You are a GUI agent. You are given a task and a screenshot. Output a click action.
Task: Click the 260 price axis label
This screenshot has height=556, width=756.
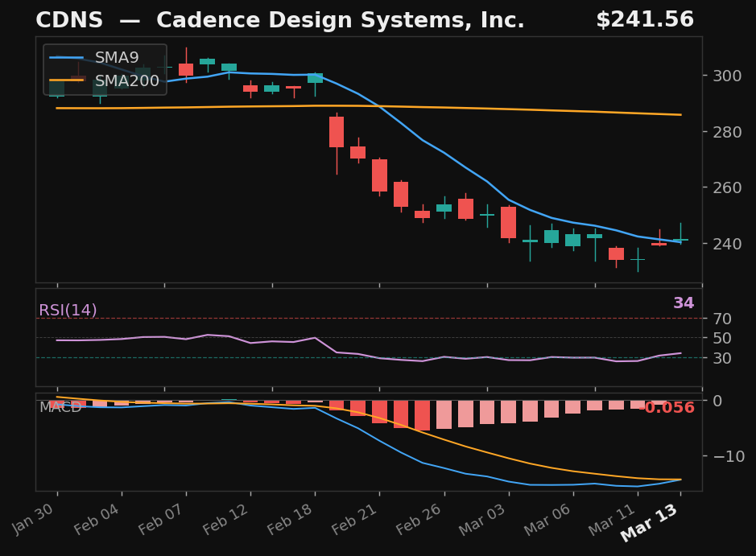[727, 187]
